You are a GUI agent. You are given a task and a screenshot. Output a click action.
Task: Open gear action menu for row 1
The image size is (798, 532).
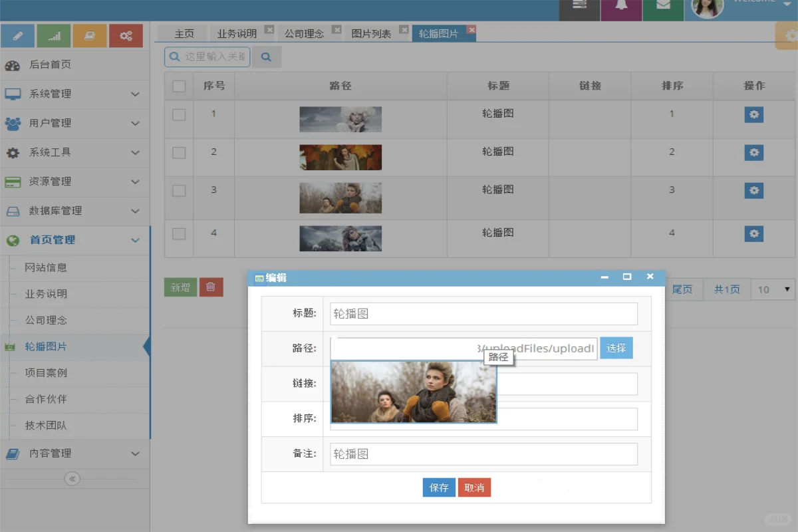click(753, 114)
